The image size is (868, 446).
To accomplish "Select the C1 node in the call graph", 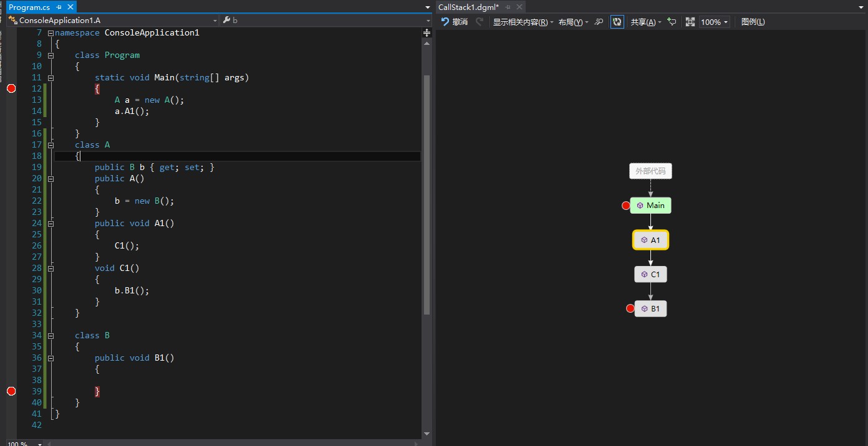I will click(650, 275).
